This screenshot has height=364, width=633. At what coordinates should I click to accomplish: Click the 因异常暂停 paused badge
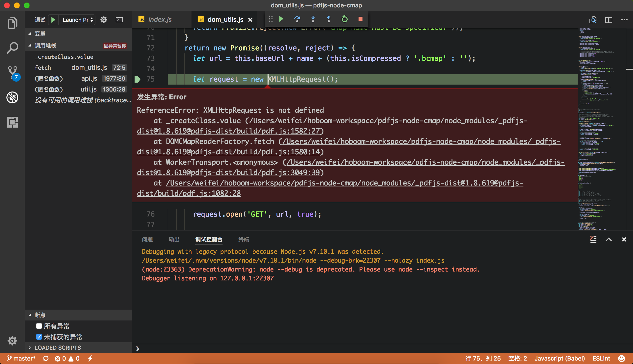click(x=115, y=46)
